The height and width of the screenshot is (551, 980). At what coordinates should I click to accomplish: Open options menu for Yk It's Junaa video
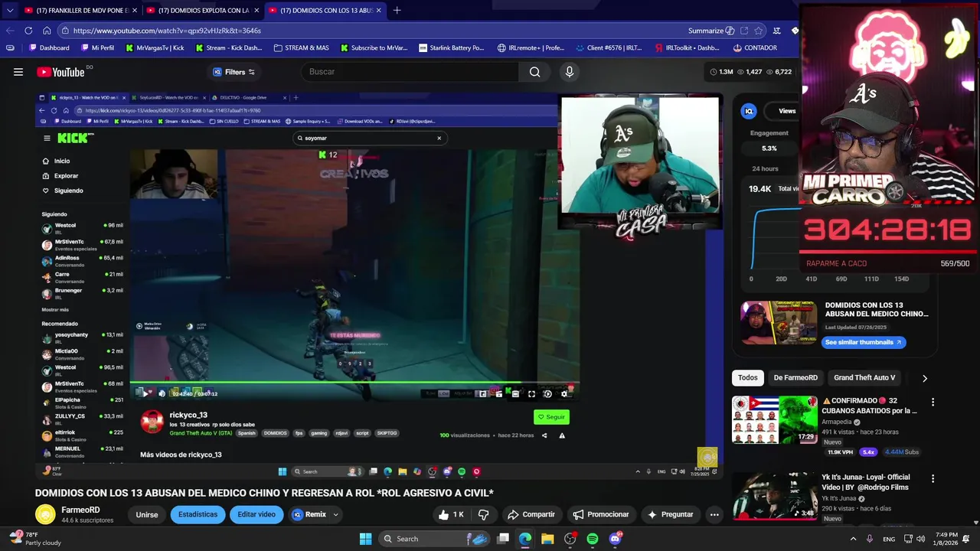coord(933,478)
